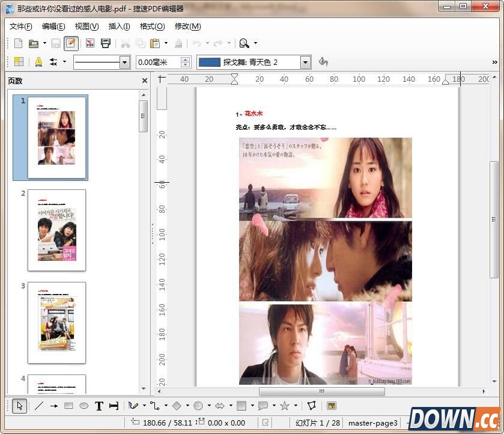Select the Text tool
The height and width of the screenshot is (434, 504).
point(99,406)
